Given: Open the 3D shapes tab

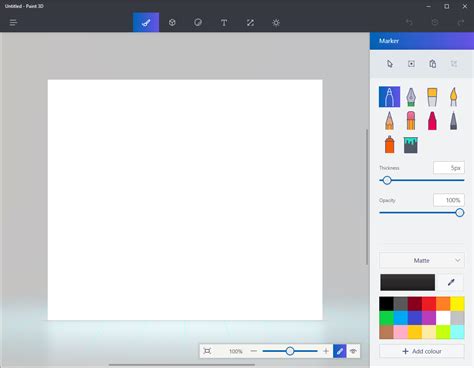Looking at the screenshot, I should [x=172, y=22].
